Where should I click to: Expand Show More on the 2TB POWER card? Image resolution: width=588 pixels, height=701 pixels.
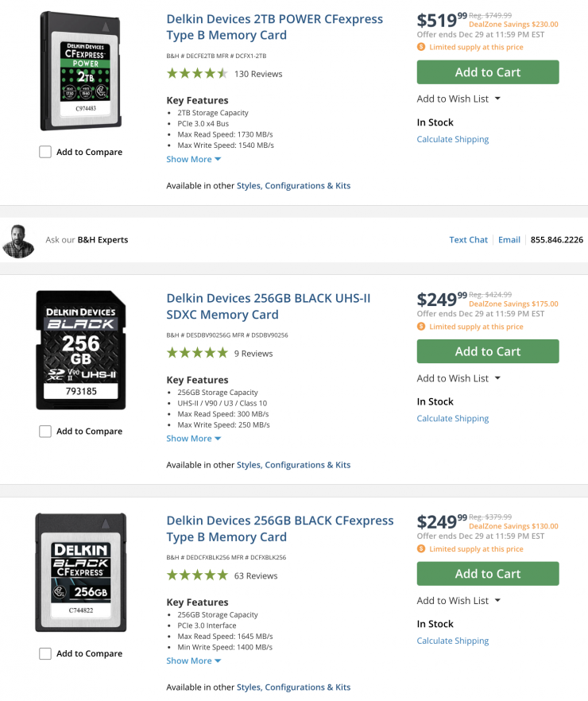[x=193, y=159]
